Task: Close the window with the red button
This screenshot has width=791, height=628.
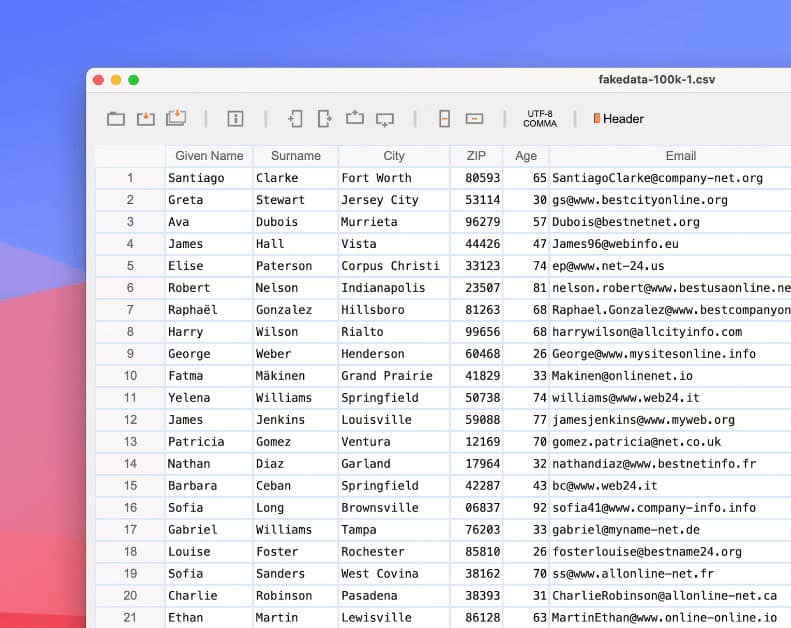Action: tap(99, 80)
